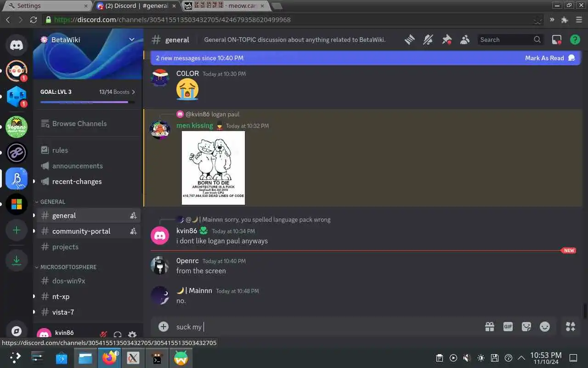
Task: Open the GIF picker
Action: (x=508, y=327)
